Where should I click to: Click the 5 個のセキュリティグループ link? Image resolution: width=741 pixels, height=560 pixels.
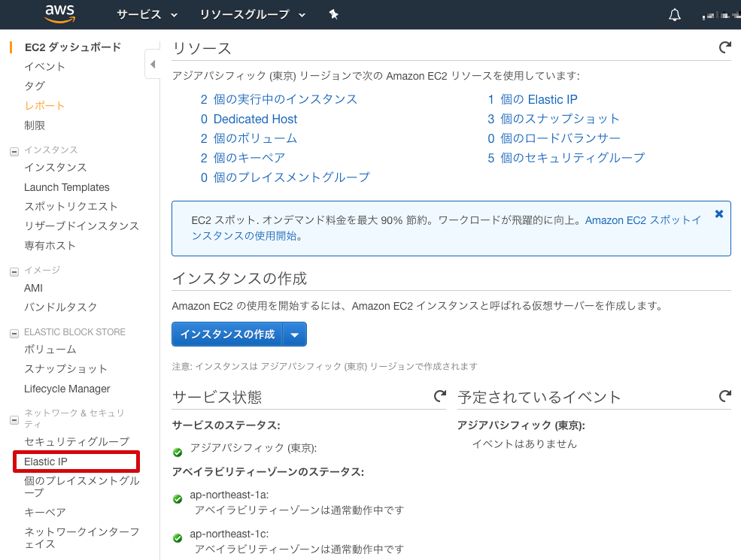[566, 158]
